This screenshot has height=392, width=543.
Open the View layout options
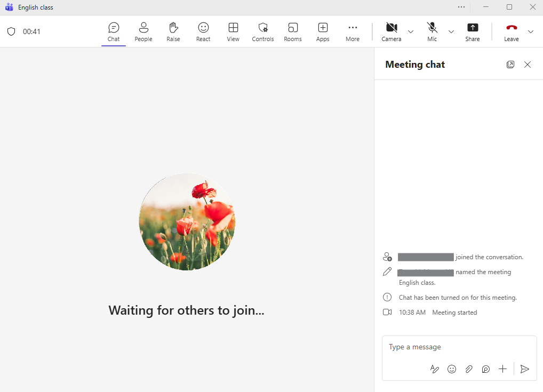click(233, 32)
